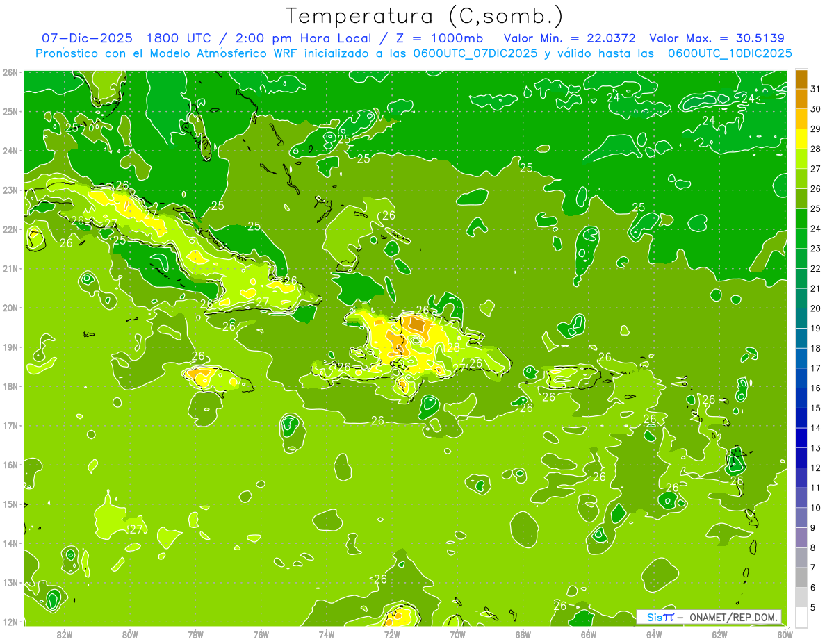Click the "26N" latitude axis label
This screenshot has height=644, width=834.
coord(10,72)
